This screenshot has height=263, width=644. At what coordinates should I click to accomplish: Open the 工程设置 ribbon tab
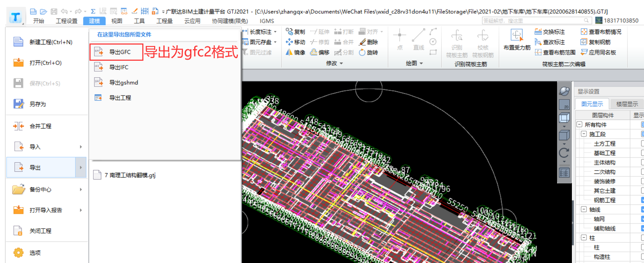coord(66,21)
